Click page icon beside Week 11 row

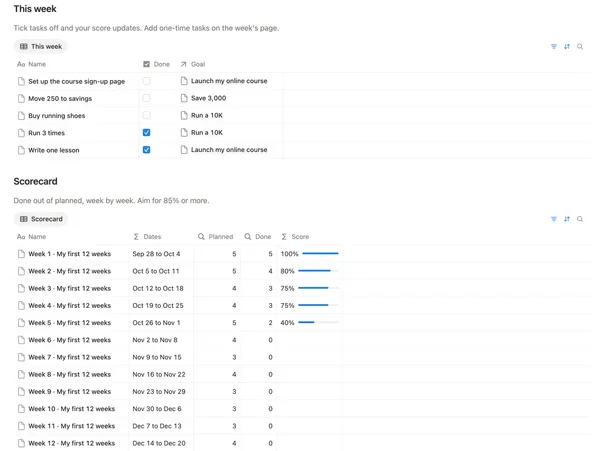[21, 426]
